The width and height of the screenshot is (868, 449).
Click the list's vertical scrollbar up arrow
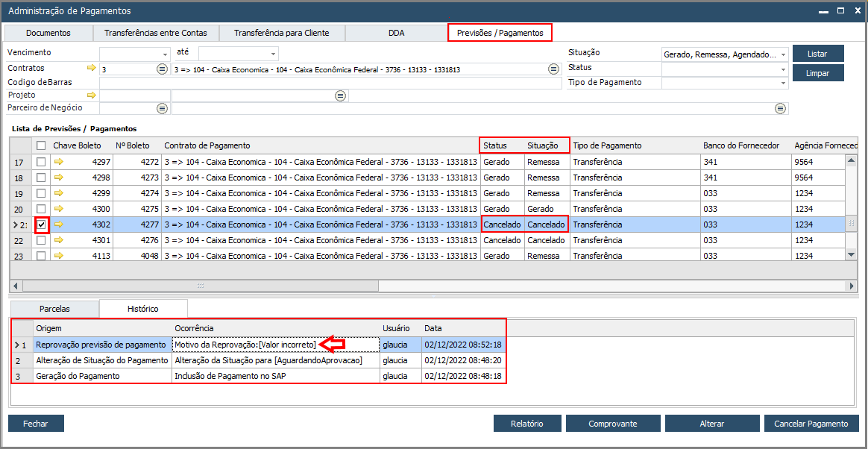click(852, 160)
